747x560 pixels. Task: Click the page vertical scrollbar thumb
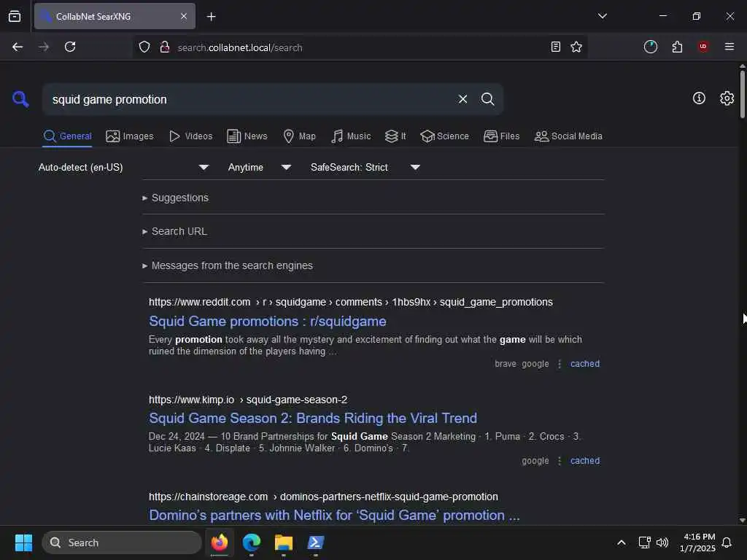(742, 94)
